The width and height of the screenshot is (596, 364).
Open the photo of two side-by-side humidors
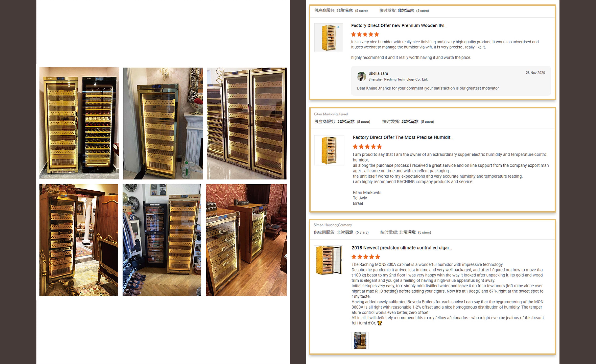(x=246, y=123)
